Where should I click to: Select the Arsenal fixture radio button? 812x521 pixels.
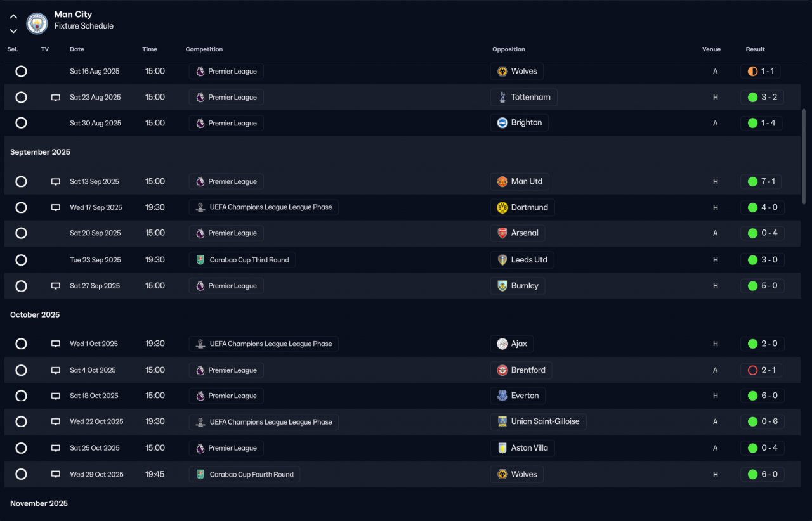point(21,233)
